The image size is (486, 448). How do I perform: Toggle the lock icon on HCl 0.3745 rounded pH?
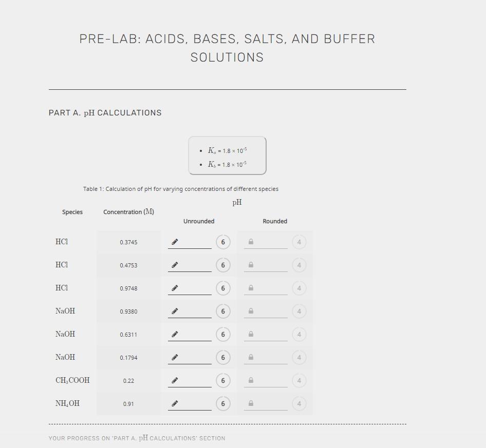[251, 242]
